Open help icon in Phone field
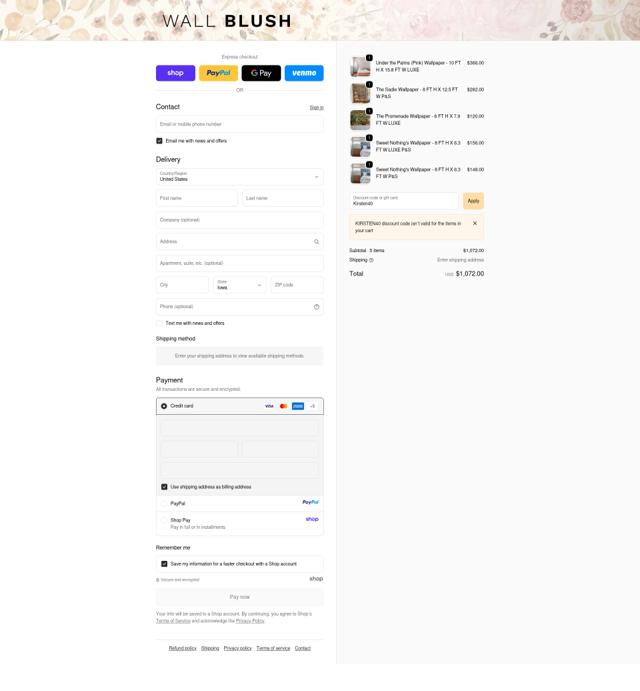The width and height of the screenshot is (640, 691). coord(316,307)
